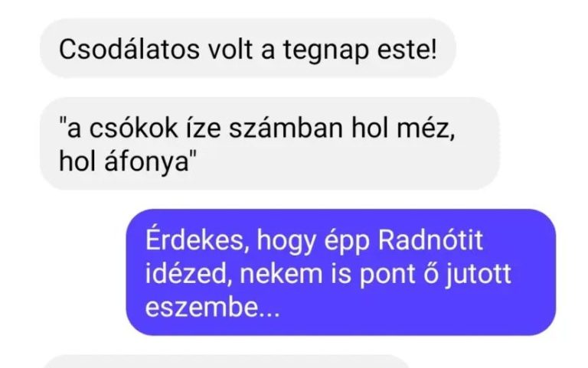Screen dimensions: 588x368
Task: Click the word "Csodálatos" in first message
Action: (129, 50)
